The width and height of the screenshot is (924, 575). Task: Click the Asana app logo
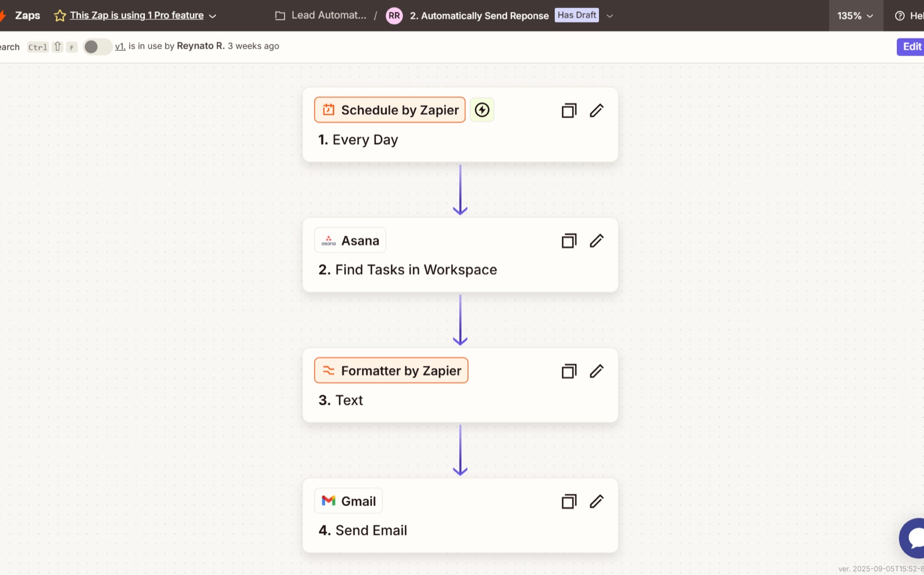[329, 240]
